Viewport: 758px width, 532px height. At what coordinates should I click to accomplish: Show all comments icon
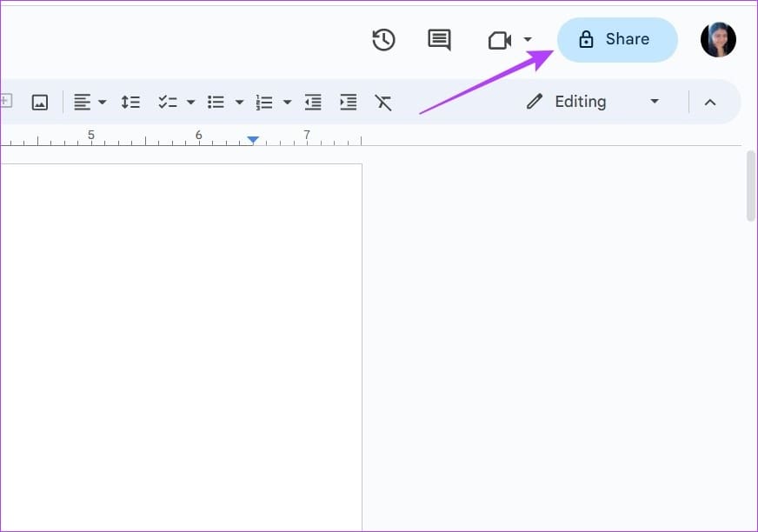click(440, 40)
